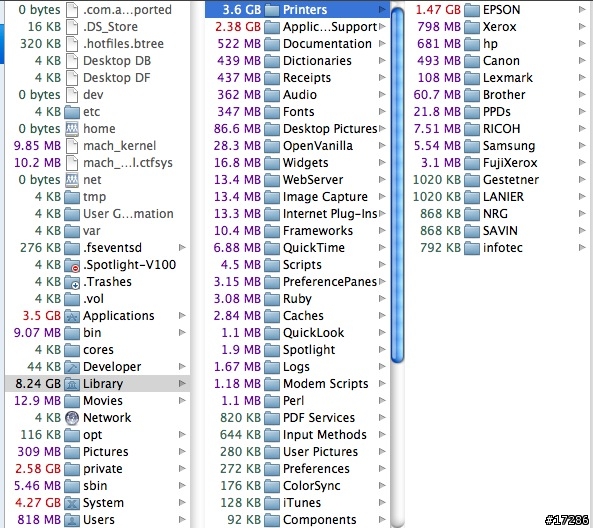Click the '21.8 MB' size of PPDs
The width and height of the screenshot is (593, 528).
click(x=437, y=112)
